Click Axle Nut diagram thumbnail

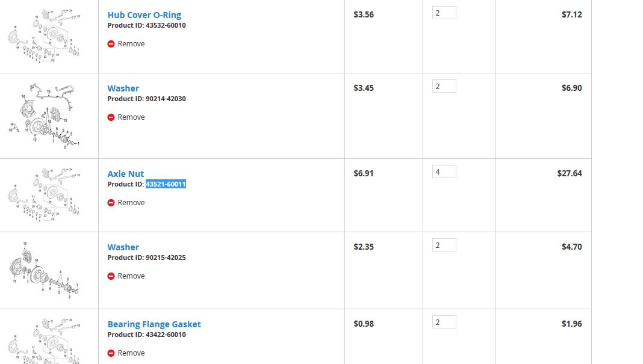pyautogui.click(x=43, y=195)
